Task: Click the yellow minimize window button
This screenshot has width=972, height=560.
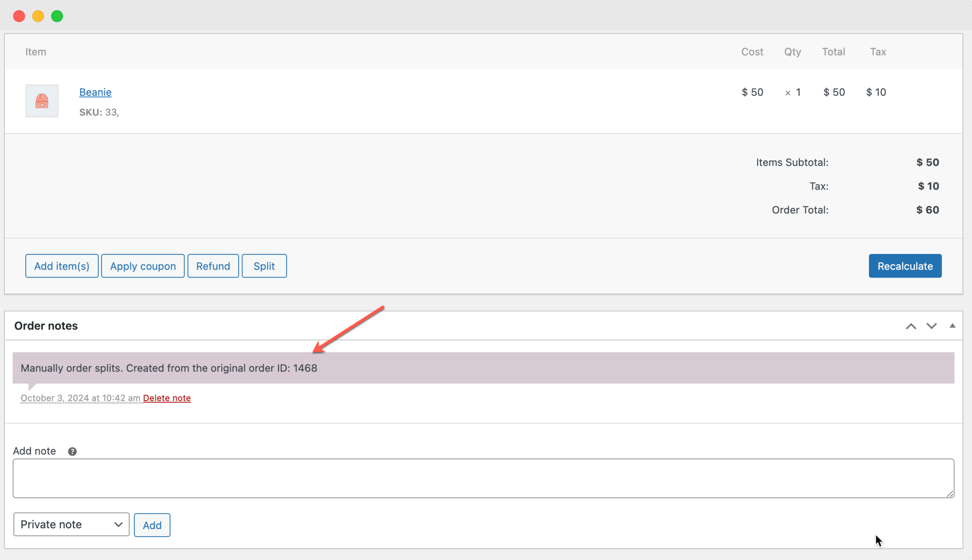Action: pos(38,16)
